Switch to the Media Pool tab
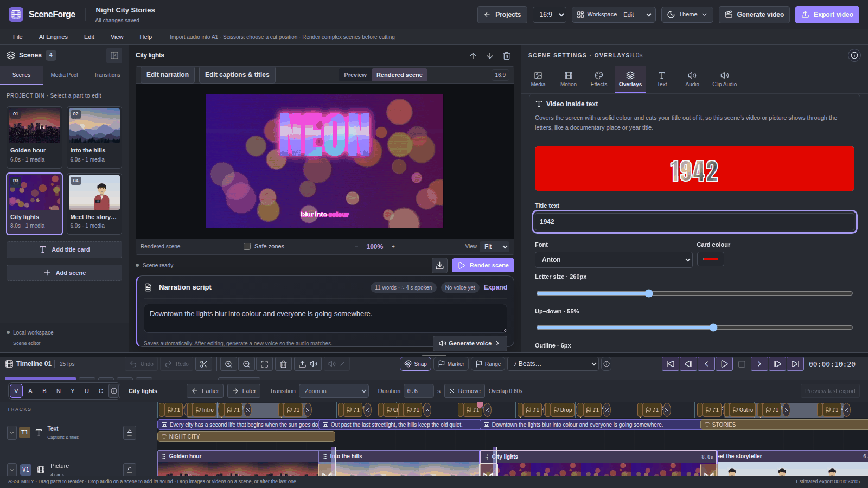This screenshot has width=868, height=488. (x=64, y=75)
